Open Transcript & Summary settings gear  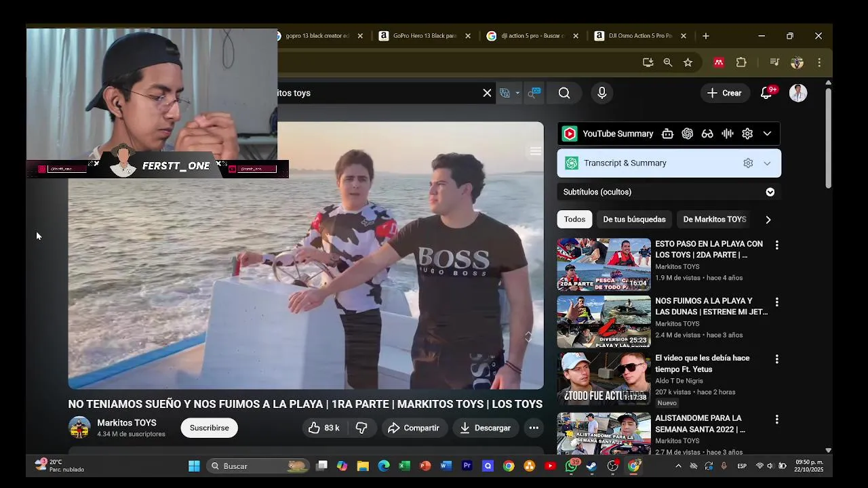coord(748,163)
